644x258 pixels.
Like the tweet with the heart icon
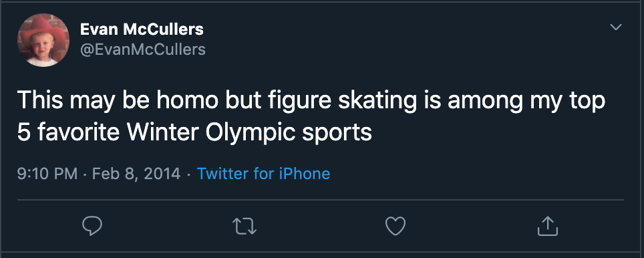pos(395,226)
